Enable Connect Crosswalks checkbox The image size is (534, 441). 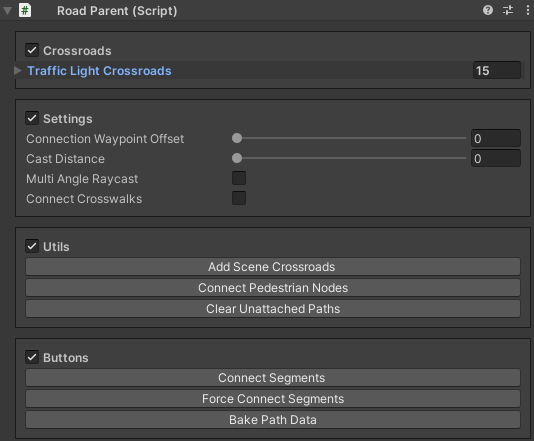click(239, 198)
